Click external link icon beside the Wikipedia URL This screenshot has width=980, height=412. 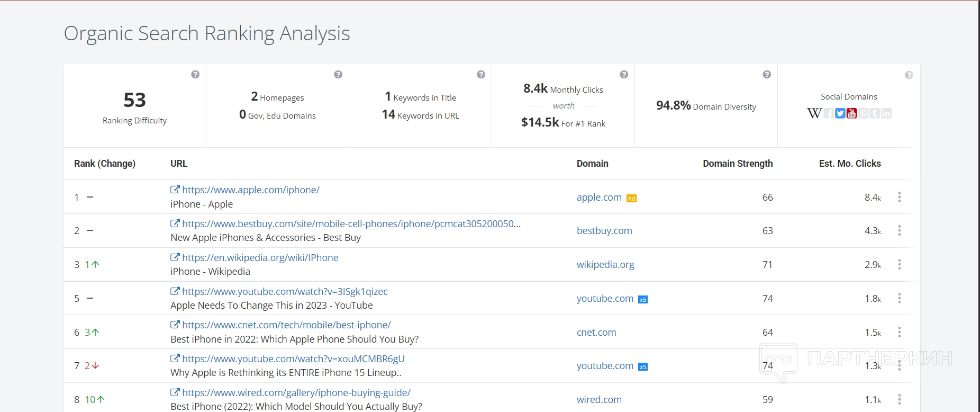coord(175,257)
